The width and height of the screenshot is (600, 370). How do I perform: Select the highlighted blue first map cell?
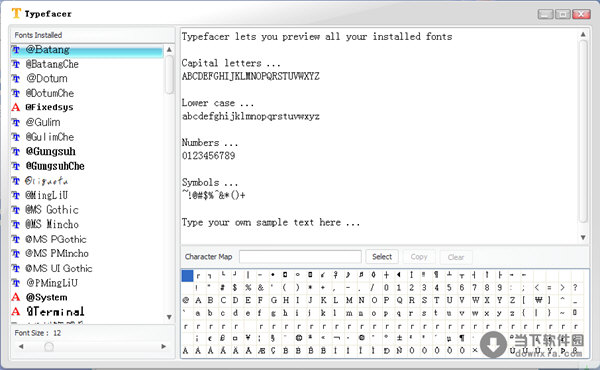click(187, 275)
